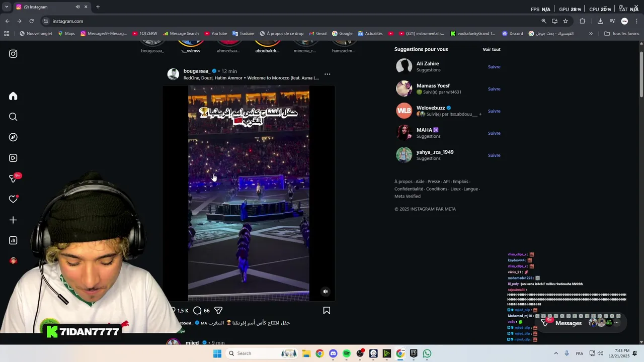Open WhatsApp from the taskbar

[427, 353]
